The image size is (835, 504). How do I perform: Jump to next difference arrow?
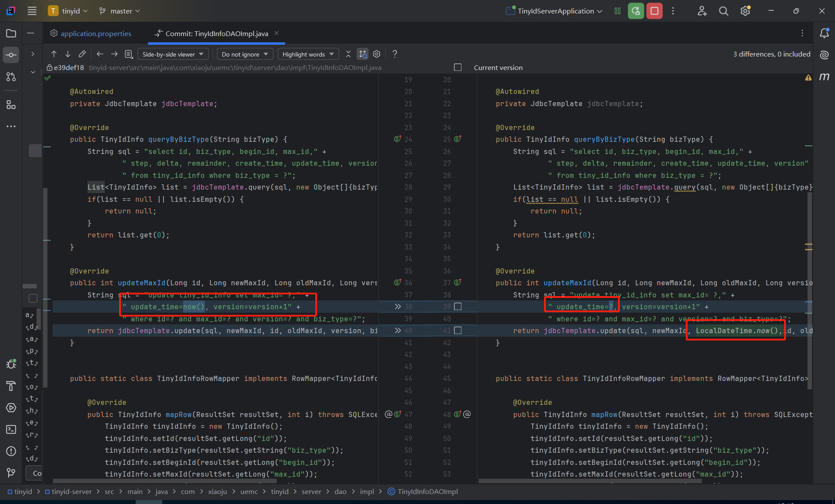[68, 54]
